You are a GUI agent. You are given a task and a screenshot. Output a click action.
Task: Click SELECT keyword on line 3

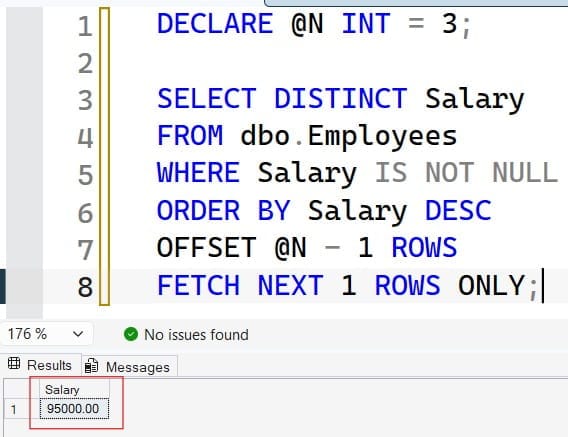pyautogui.click(x=207, y=99)
